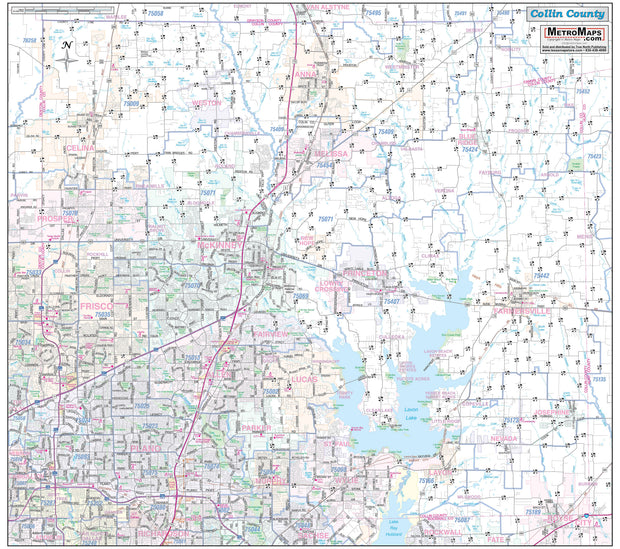
Task: Click ZIP code 75035 near Frisco
Action: tap(103, 314)
